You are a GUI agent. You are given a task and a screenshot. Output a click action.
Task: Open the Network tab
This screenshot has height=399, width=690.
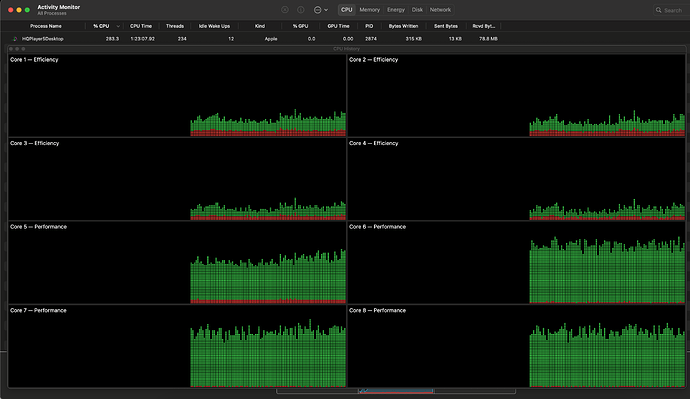pyautogui.click(x=440, y=10)
